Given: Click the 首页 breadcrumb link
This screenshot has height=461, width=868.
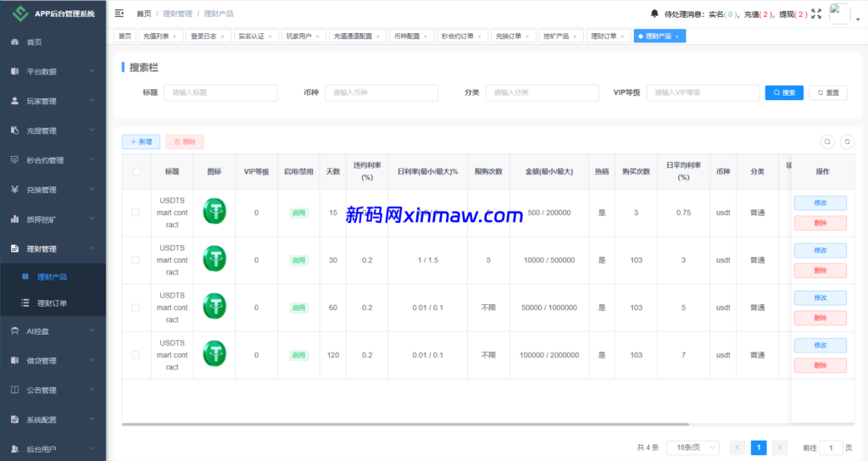Looking at the screenshot, I should [x=144, y=14].
